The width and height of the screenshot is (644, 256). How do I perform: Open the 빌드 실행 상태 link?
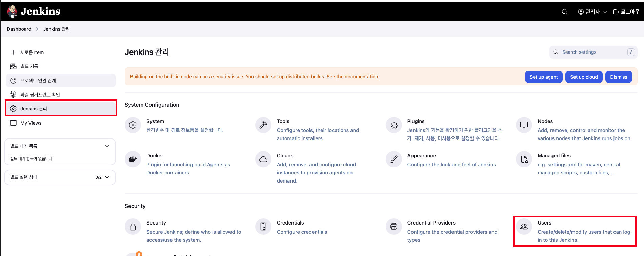click(24, 177)
